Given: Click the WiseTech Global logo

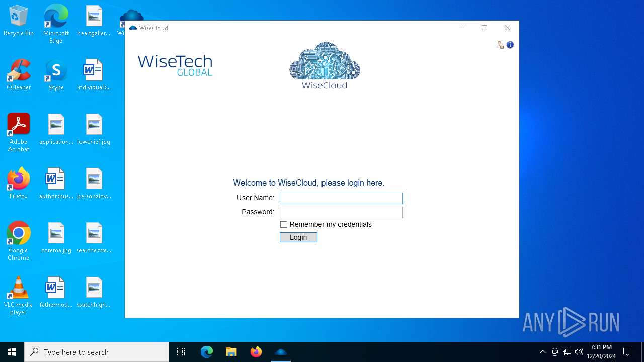Looking at the screenshot, I should point(175,65).
